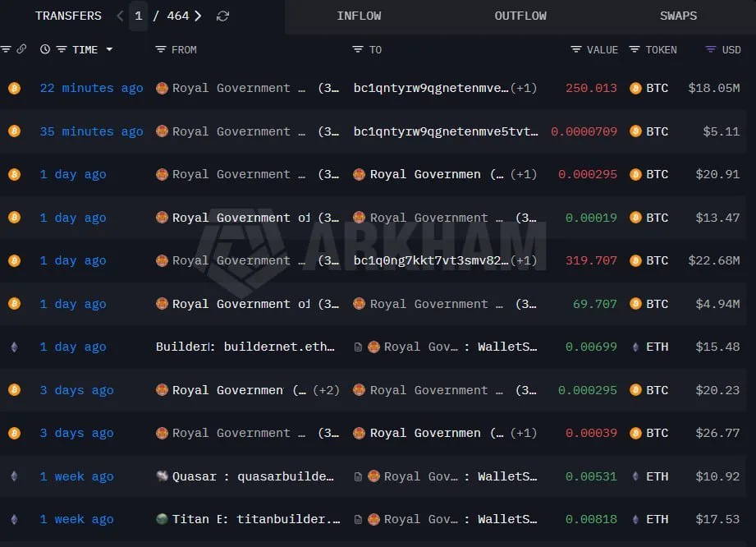Edit the page number field

tap(139, 16)
